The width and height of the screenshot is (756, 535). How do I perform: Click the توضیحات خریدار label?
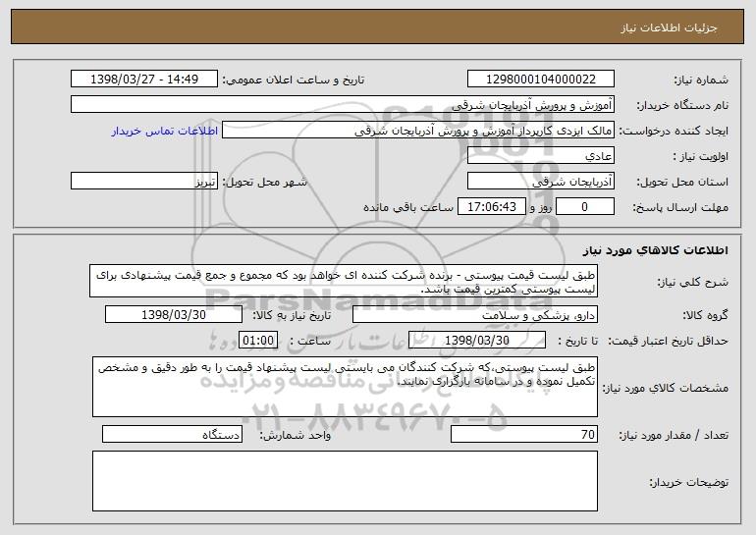point(689,482)
